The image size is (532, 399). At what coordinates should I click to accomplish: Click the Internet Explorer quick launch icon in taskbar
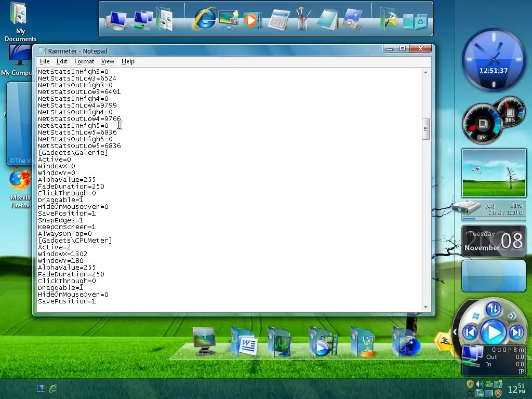pyautogui.click(x=53, y=388)
